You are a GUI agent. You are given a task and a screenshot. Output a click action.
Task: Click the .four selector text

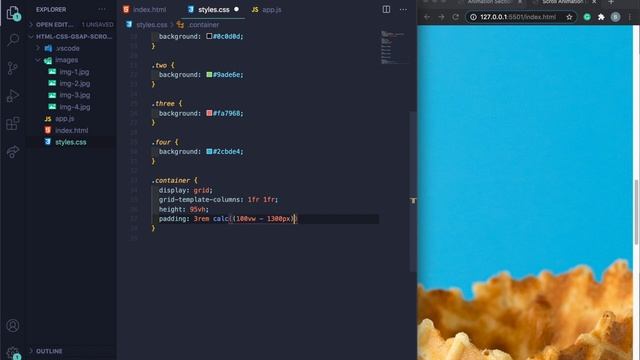coord(161,142)
